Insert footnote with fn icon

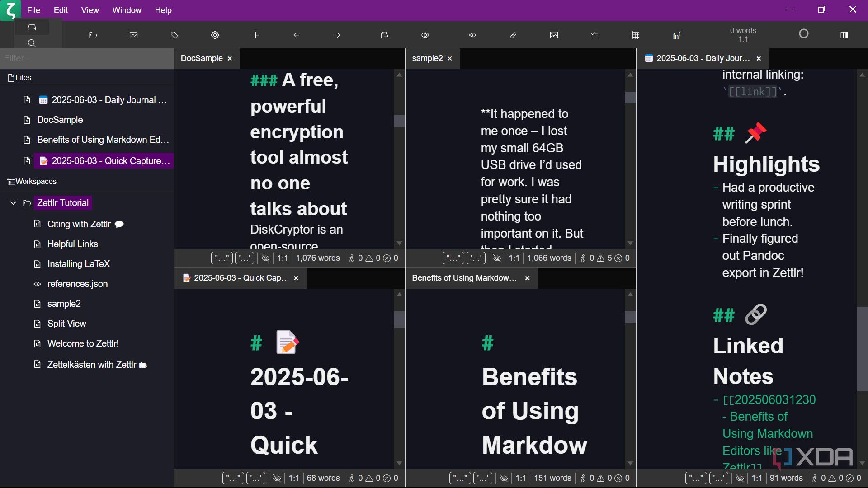(677, 35)
